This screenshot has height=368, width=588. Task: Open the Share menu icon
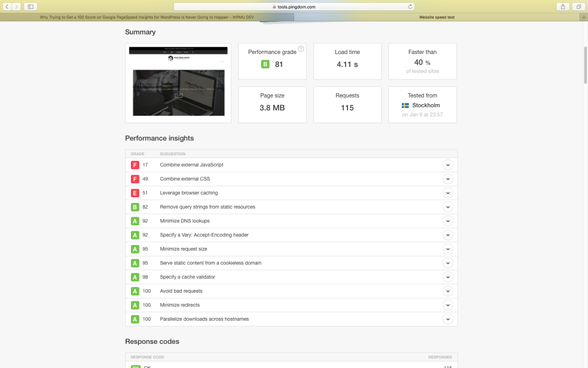[x=563, y=6]
